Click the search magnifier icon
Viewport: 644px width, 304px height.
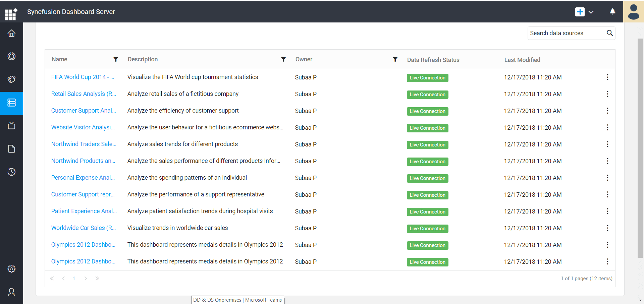pyautogui.click(x=609, y=33)
